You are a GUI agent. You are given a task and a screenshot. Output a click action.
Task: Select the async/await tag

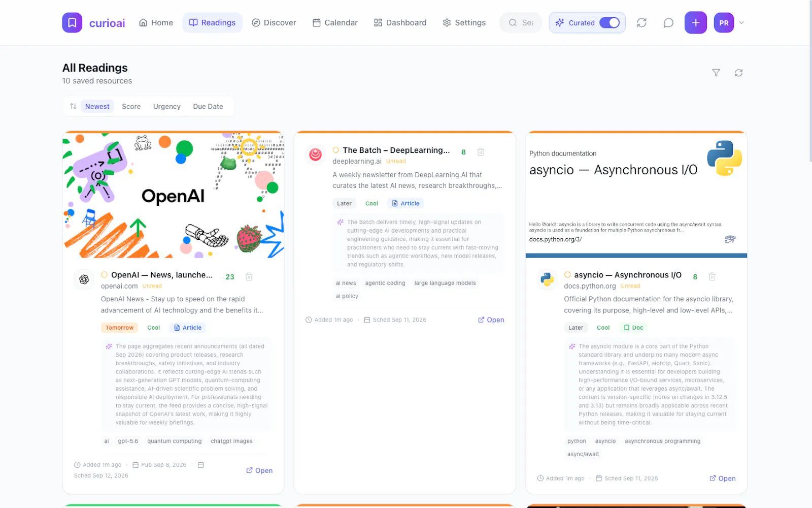[x=583, y=454]
